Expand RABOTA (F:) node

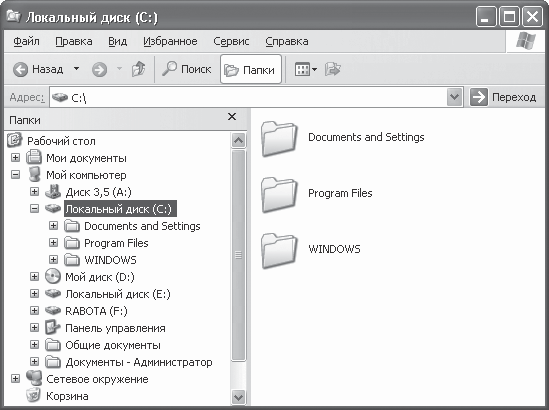click(34, 310)
